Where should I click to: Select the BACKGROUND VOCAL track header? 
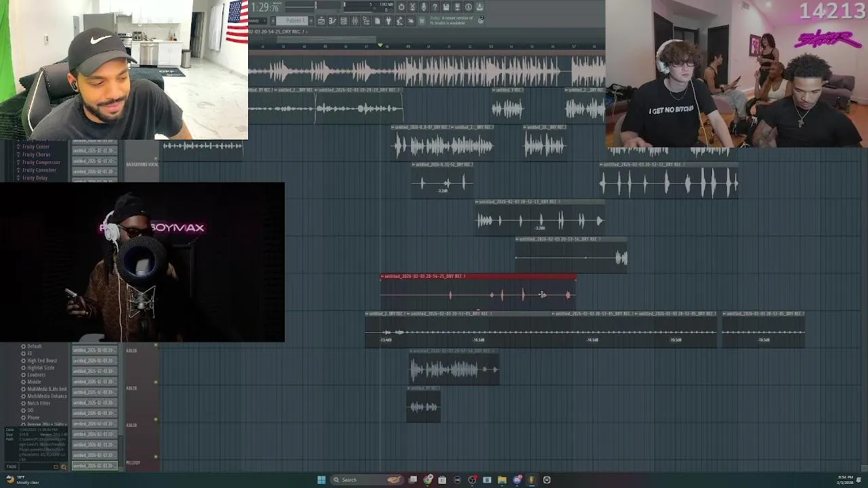coord(142,165)
